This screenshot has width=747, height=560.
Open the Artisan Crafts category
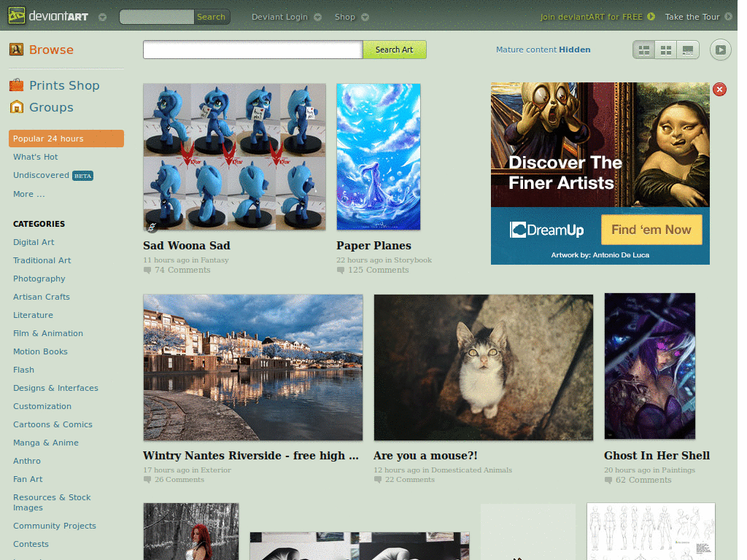coord(42,297)
